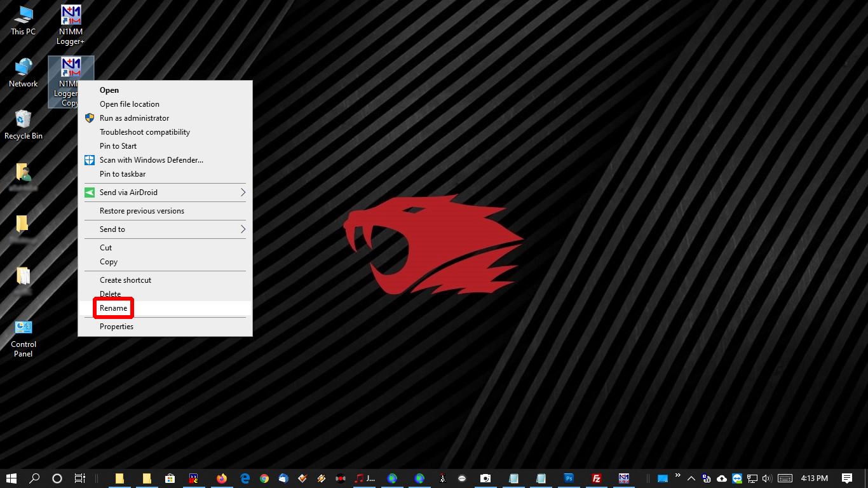Screen dimensions: 868x488
Task: Open Task View in taskbar
Action: (79, 478)
